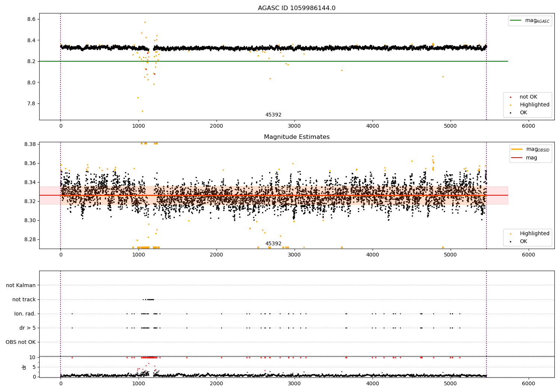560x392 pixels.
Task: Click the 'not Kalman' axis label
Action: (21, 285)
